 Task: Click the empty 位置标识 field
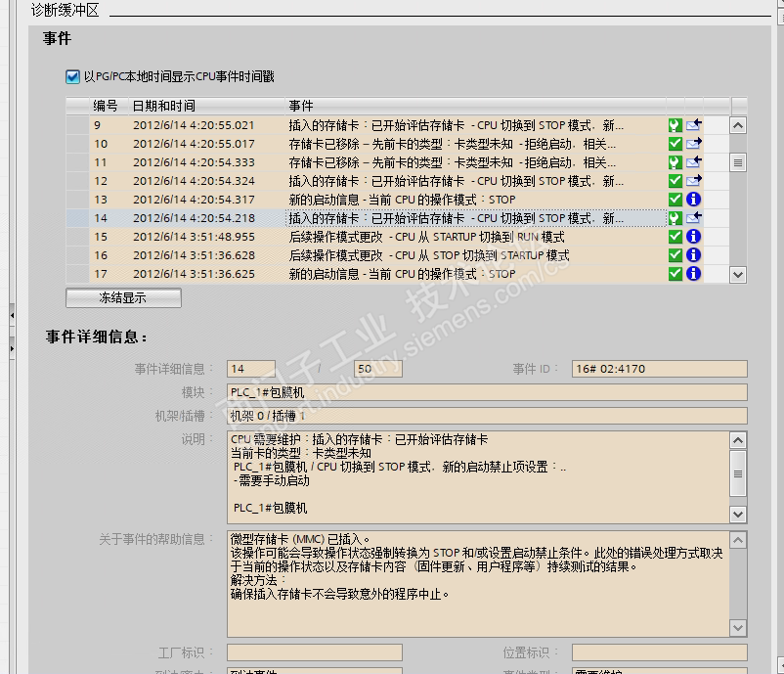click(x=660, y=652)
